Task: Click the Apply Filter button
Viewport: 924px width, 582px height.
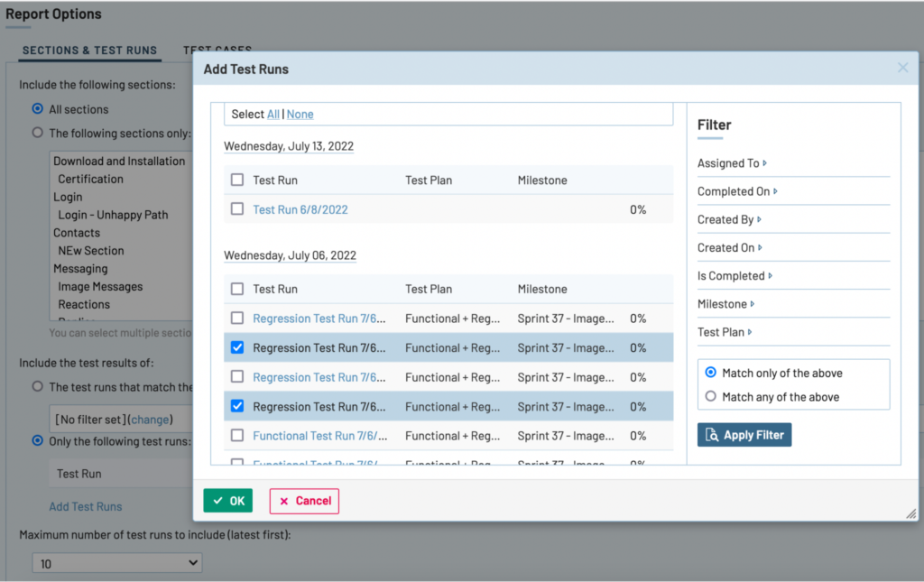Action: [744, 435]
